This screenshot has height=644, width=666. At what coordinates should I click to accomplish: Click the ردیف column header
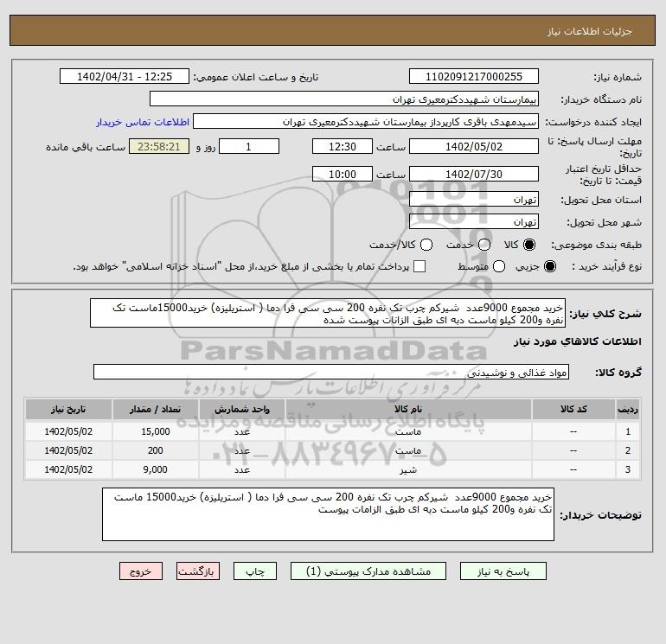pos(628,409)
